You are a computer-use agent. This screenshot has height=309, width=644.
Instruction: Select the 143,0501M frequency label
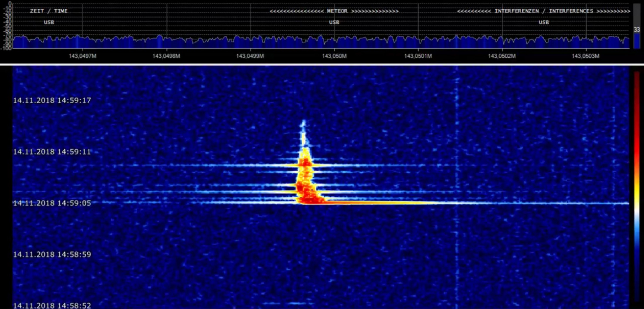[x=418, y=56]
